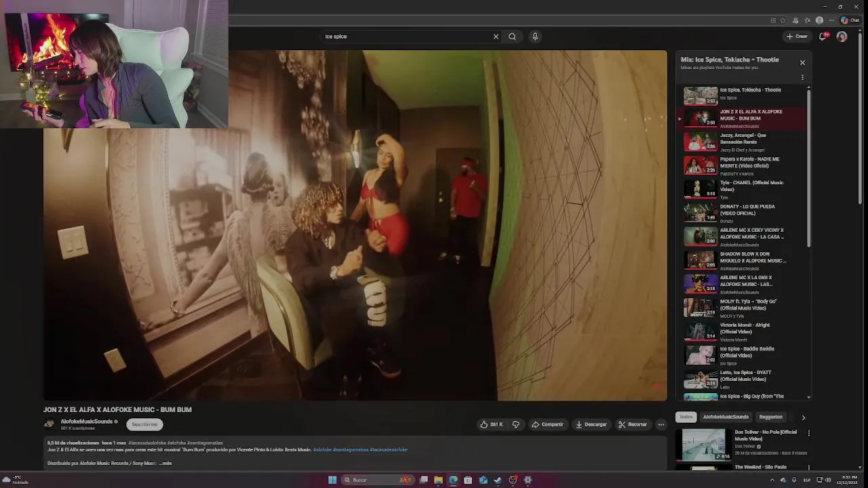Open Microsoft Store taskbar icon
This screenshot has width=868, height=488.
(468, 480)
